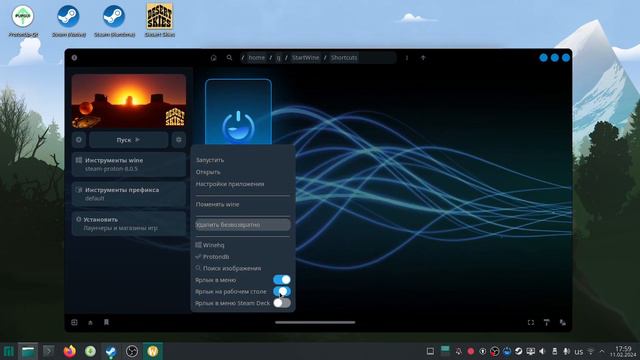Open the Desert Skies desktop shortcut

click(x=160, y=20)
